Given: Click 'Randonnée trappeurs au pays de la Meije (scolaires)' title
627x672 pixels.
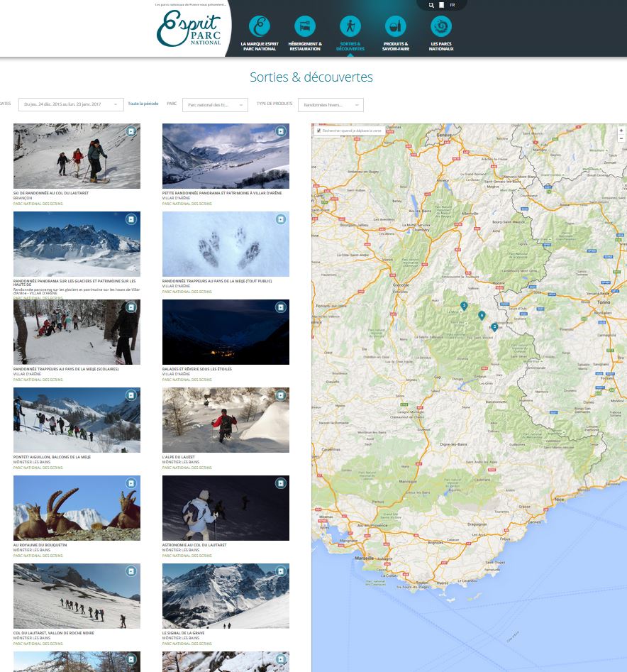Looking at the screenshot, I should point(66,368).
